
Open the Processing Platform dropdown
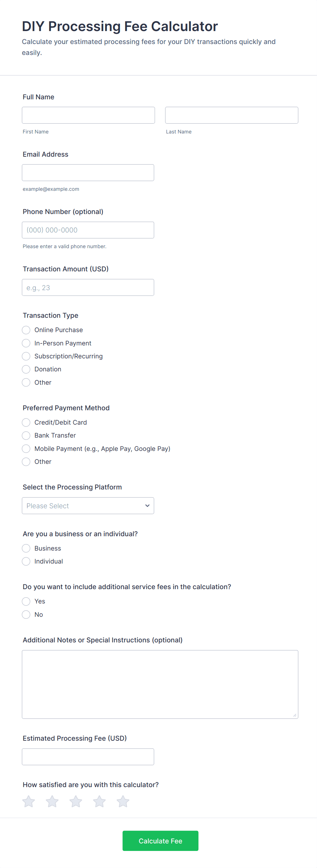coord(88,506)
